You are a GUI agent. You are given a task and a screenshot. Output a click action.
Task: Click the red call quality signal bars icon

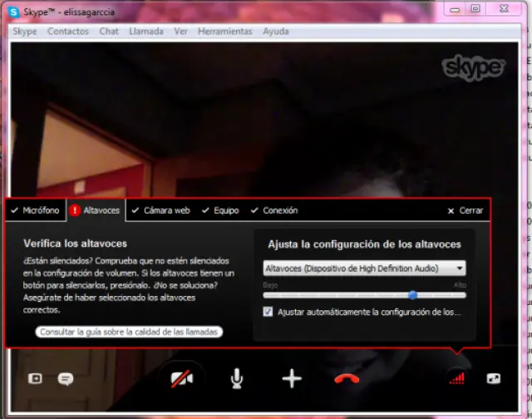coord(456,378)
